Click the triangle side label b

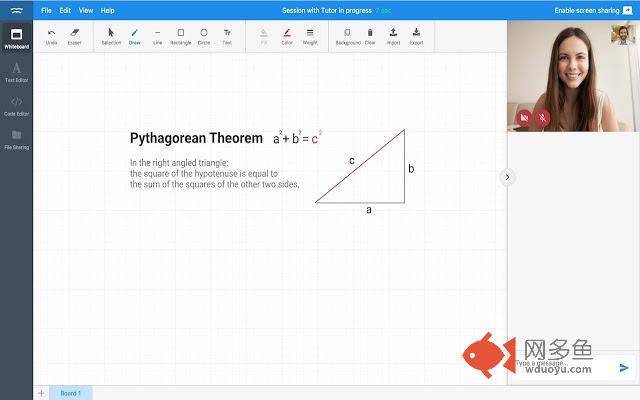tap(411, 168)
